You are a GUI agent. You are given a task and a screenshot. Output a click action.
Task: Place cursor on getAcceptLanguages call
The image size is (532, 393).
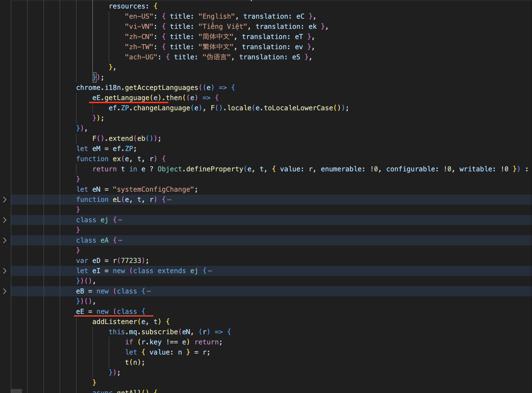pyautogui.click(x=161, y=88)
